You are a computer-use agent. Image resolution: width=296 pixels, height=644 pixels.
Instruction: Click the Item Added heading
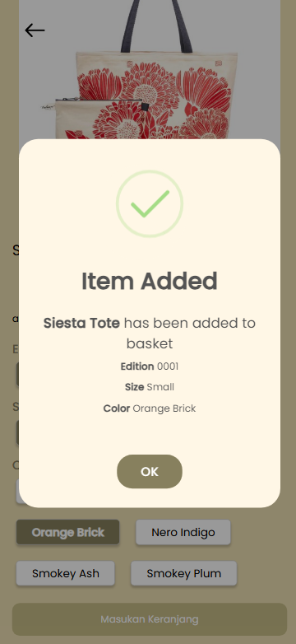[150, 282]
